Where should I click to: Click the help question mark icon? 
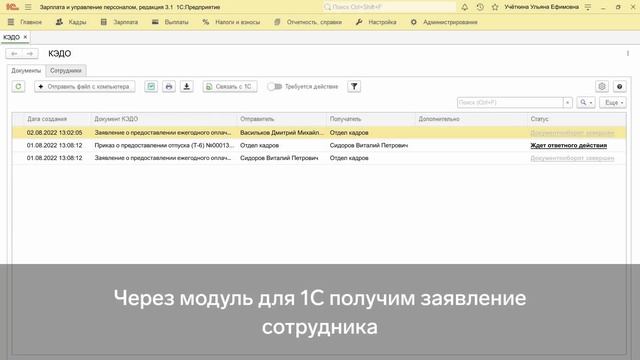pyautogui.click(x=620, y=87)
